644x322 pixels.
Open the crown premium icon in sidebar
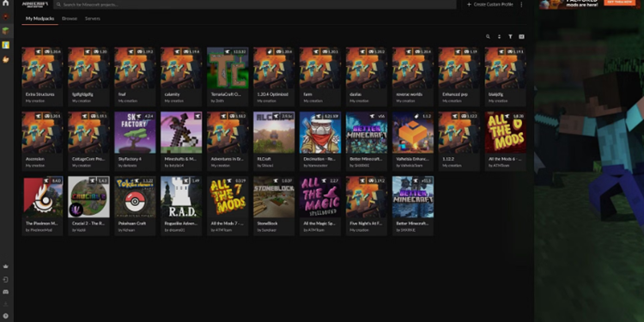5,266
